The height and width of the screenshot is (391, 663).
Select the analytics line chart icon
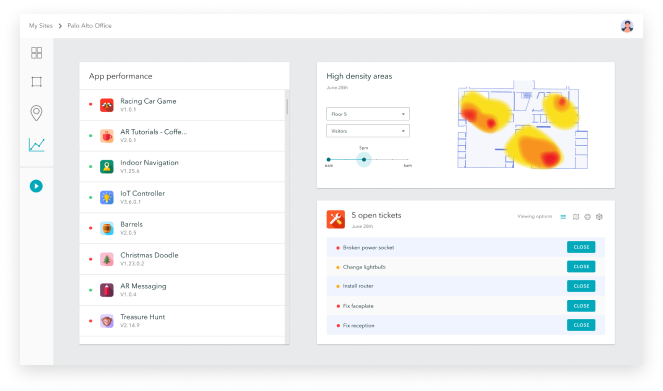pyautogui.click(x=37, y=145)
